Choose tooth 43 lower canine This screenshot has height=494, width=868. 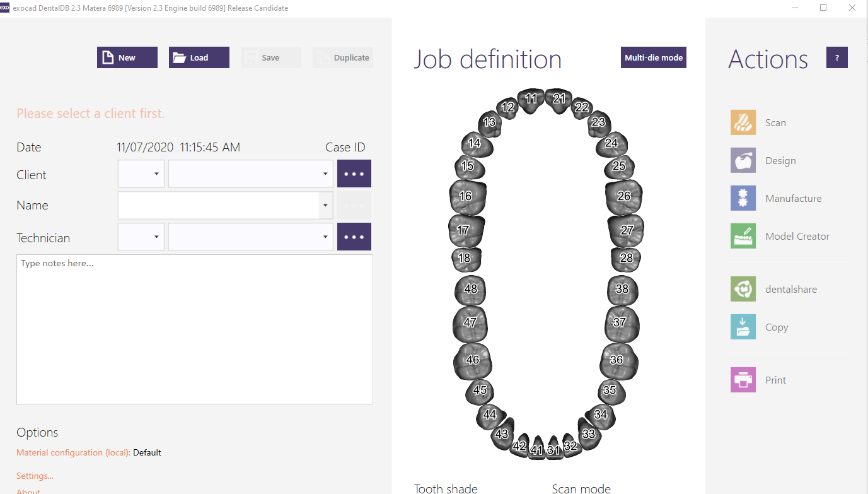502,433
